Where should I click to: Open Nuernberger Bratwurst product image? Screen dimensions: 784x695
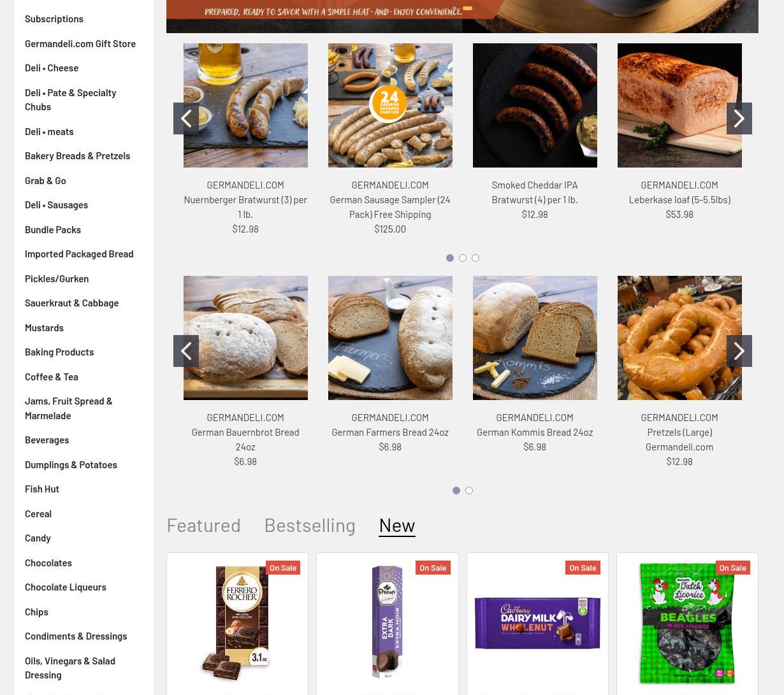click(x=245, y=105)
